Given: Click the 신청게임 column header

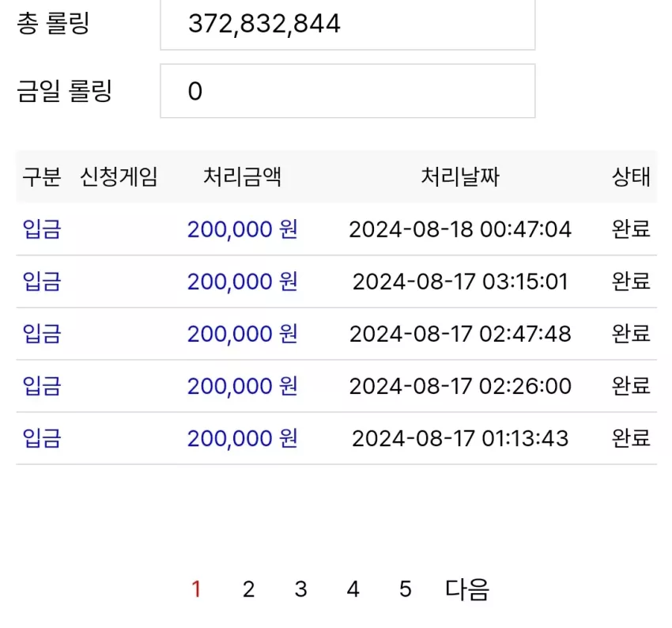Looking at the screenshot, I should (119, 176).
